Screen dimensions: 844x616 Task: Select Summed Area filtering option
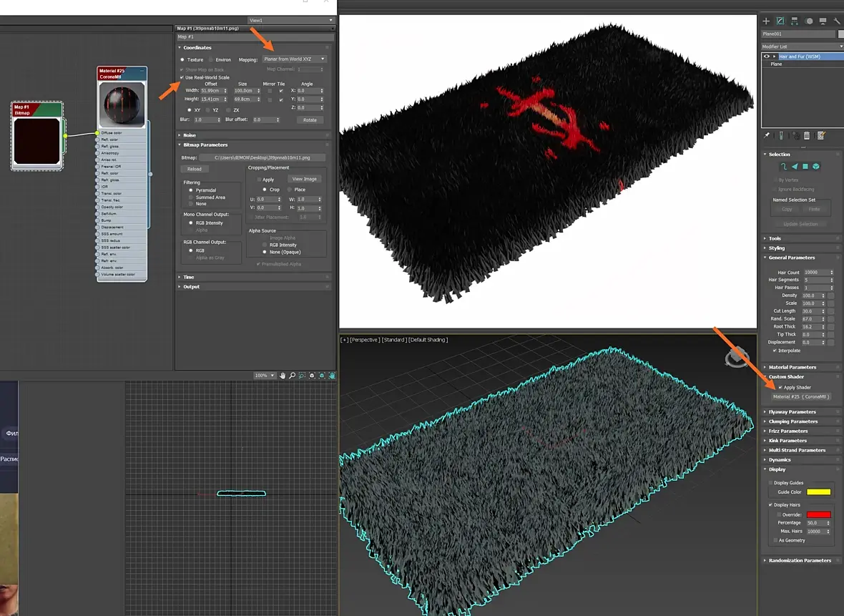pos(190,197)
